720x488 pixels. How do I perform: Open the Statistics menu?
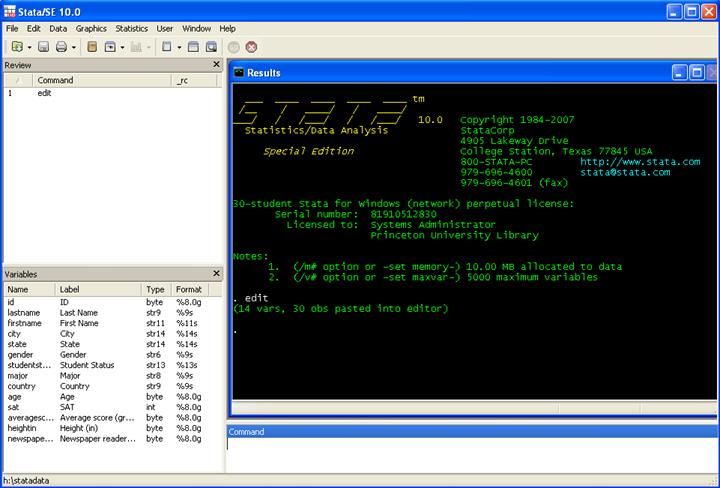[x=131, y=29]
